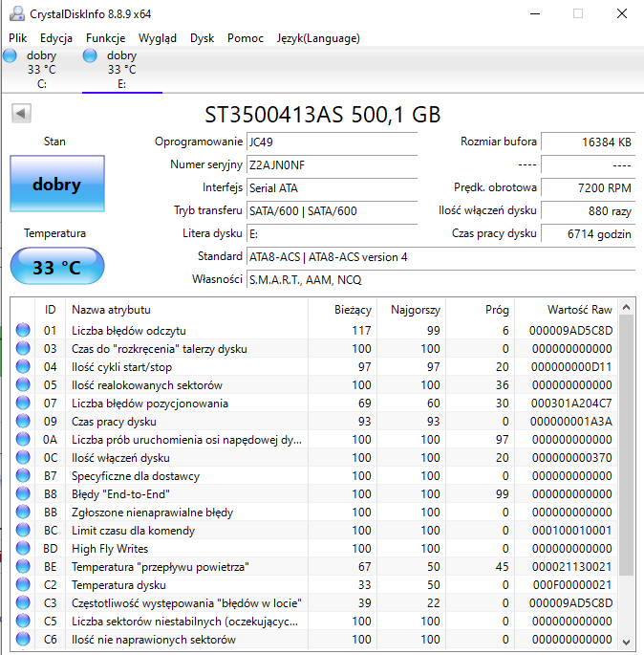Click the CrystalDiskInfo title bar icon
The height and width of the screenshot is (655, 644).
click(16, 13)
